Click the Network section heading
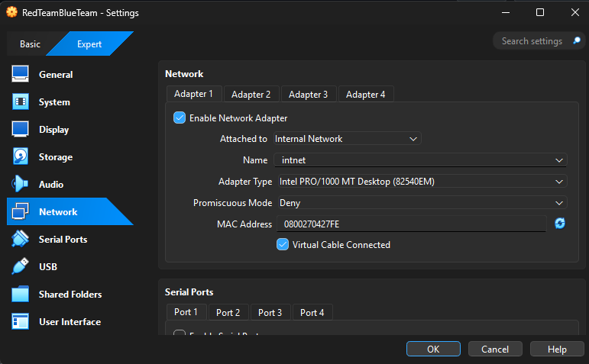The height and width of the screenshot is (364, 589). coord(184,74)
